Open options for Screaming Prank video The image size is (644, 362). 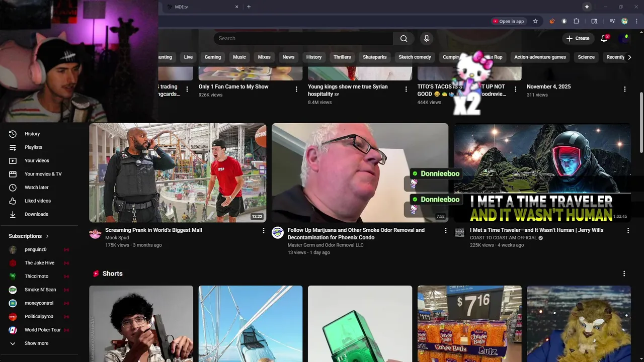[x=263, y=231]
